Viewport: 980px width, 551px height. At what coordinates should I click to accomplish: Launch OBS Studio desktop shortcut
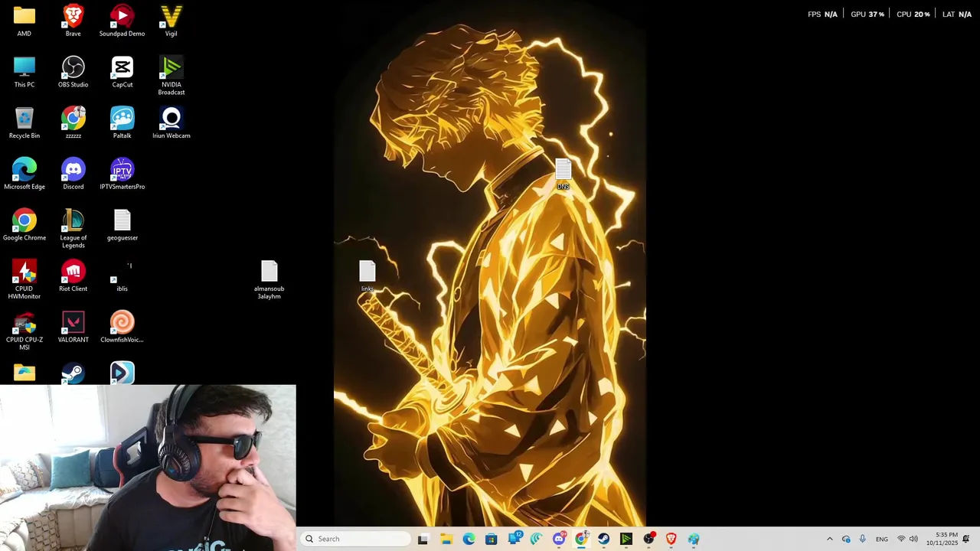point(73,73)
